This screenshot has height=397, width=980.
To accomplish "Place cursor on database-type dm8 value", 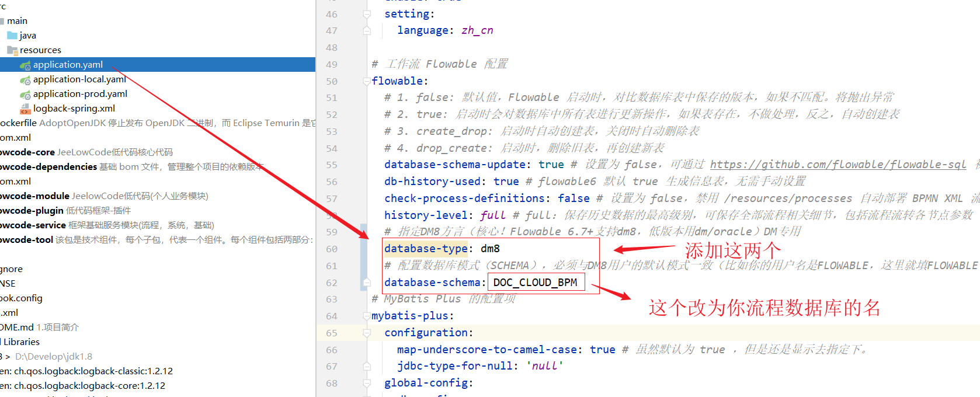I will (490, 249).
